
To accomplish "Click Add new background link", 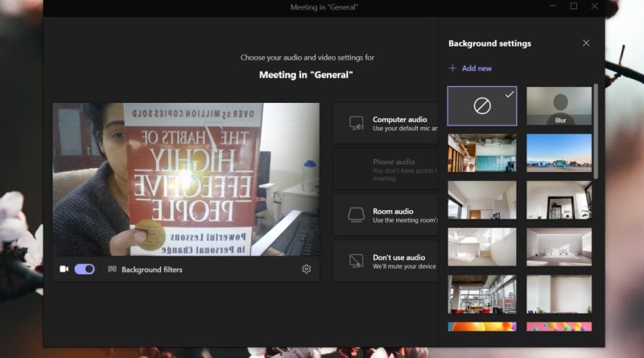I will tap(470, 68).
